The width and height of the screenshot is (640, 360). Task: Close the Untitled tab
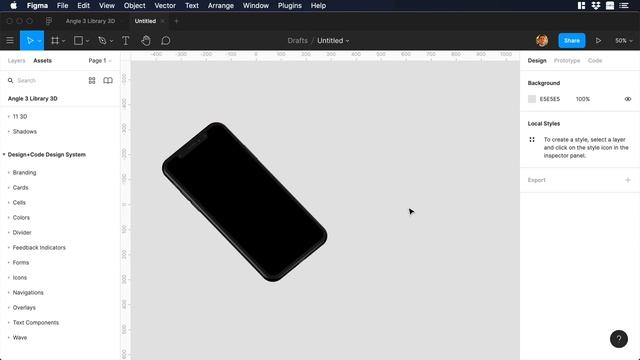pos(162,21)
